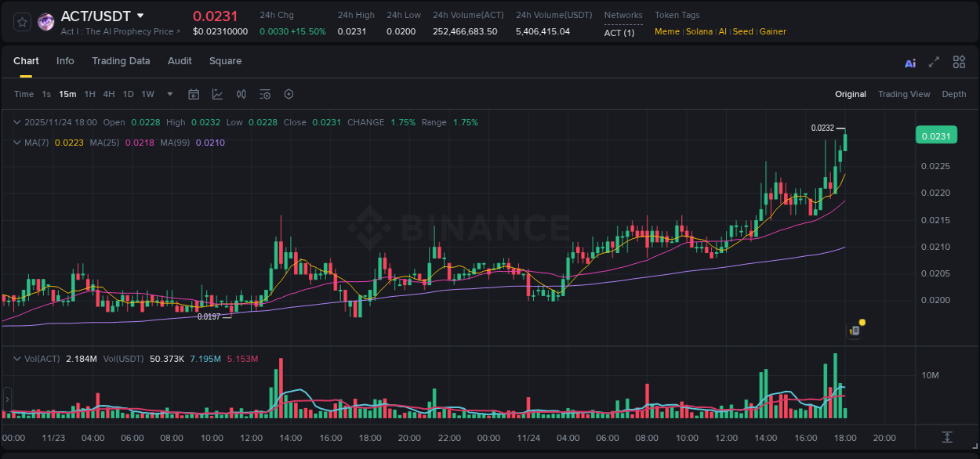The width and height of the screenshot is (980, 459).
Task: Open the Audit tab
Action: pos(180,60)
